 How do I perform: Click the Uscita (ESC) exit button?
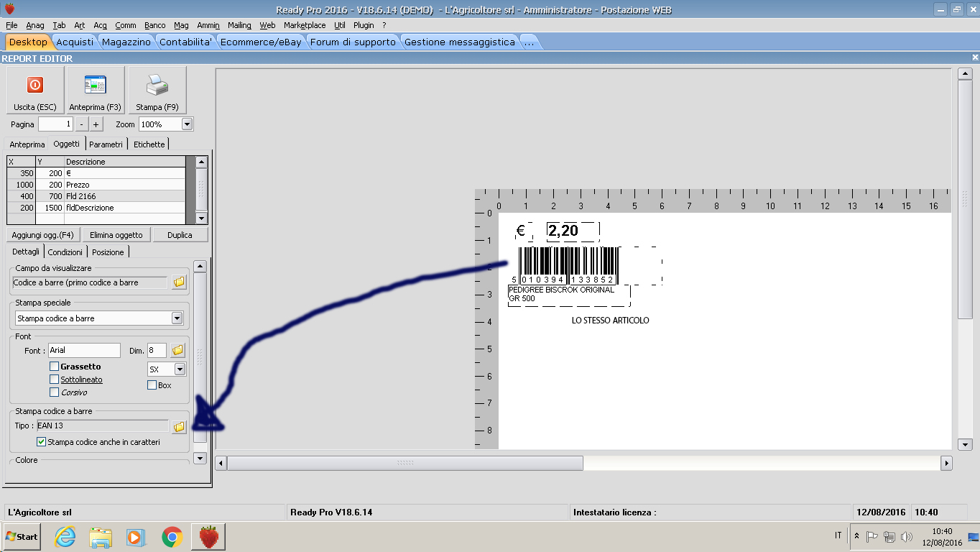coord(35,90)
